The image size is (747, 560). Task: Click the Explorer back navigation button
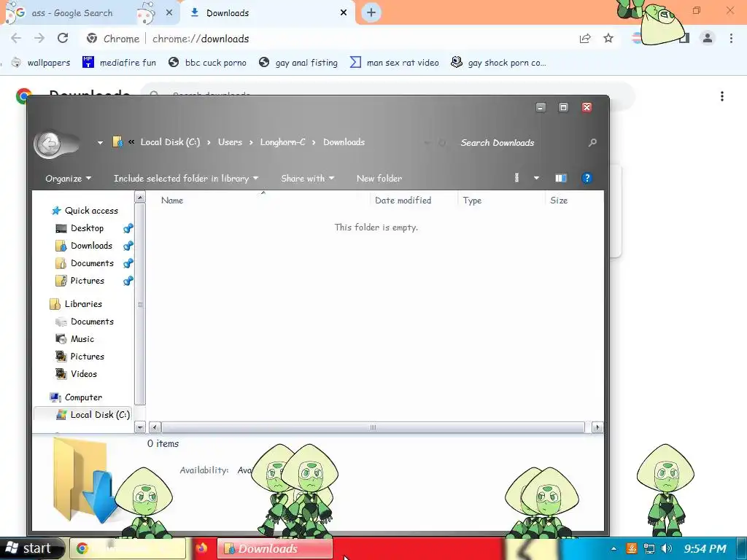pos(49,143)
